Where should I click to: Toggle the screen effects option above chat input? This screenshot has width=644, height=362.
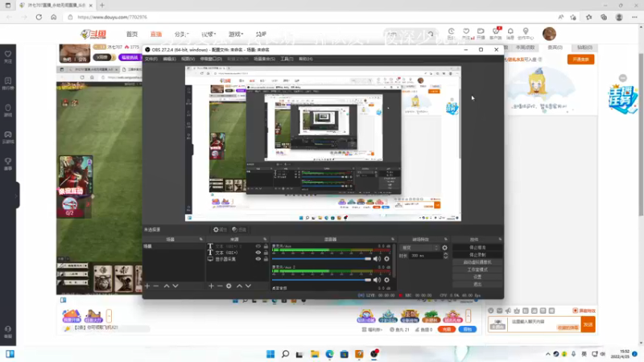[x=584, y=311]
